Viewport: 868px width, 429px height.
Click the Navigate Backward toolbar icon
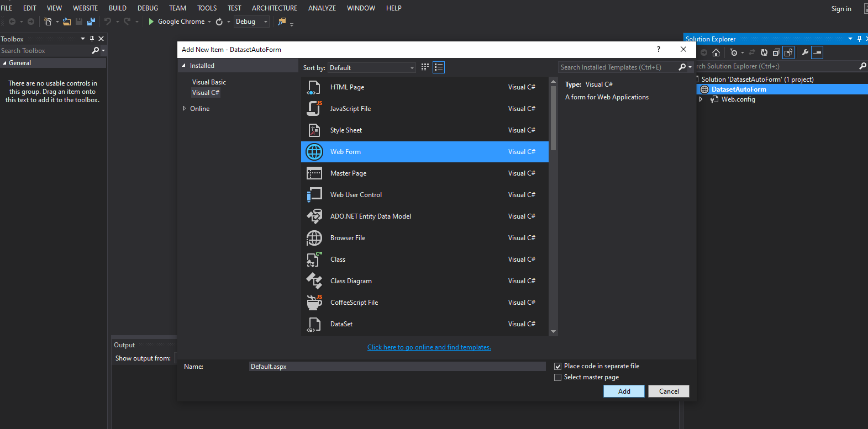12,22
